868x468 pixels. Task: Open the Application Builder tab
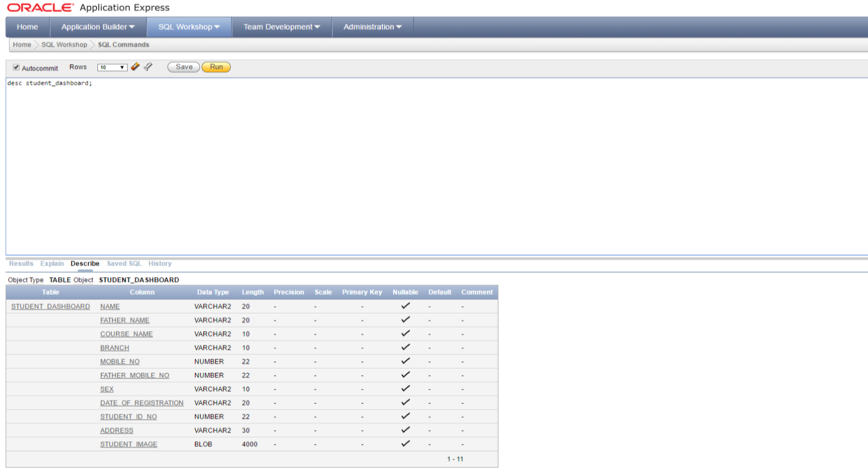click(97, 26)
